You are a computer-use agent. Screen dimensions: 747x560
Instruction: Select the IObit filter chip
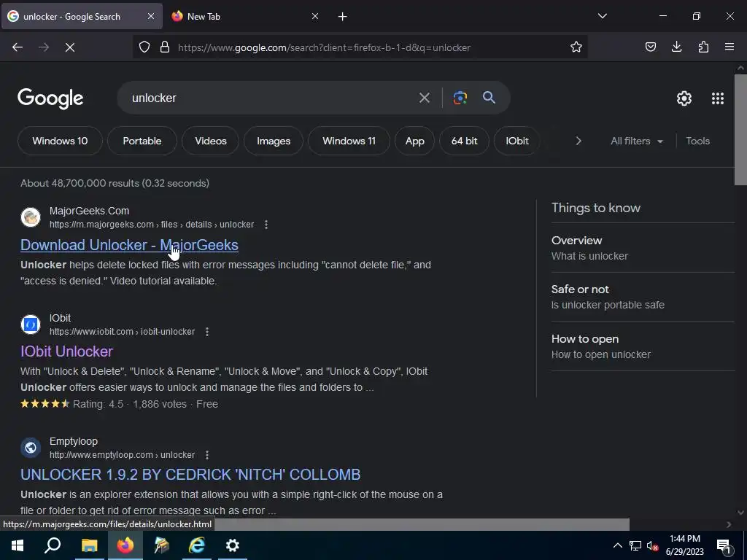(517, 141)
